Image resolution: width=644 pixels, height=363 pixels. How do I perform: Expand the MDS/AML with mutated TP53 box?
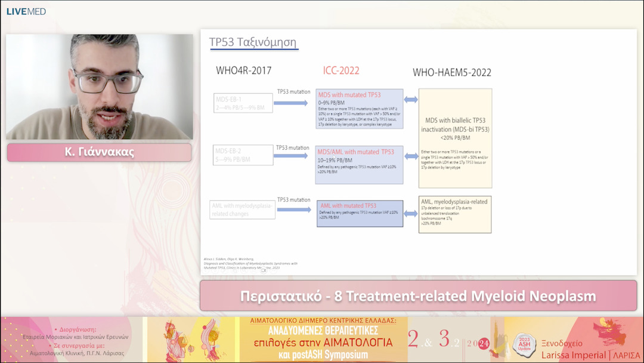(x=358, y=165)
